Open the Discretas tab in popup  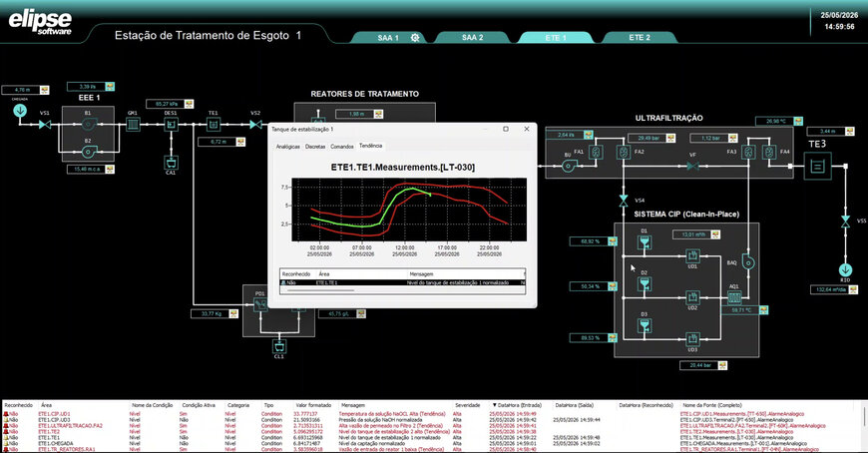pyautogui.click(x=315, y=147)
